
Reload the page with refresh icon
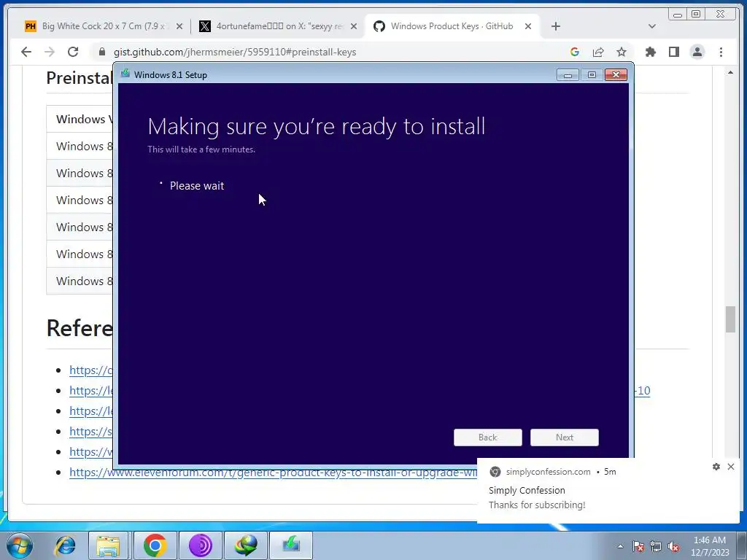pyautogui.click(x=73, y=52)
